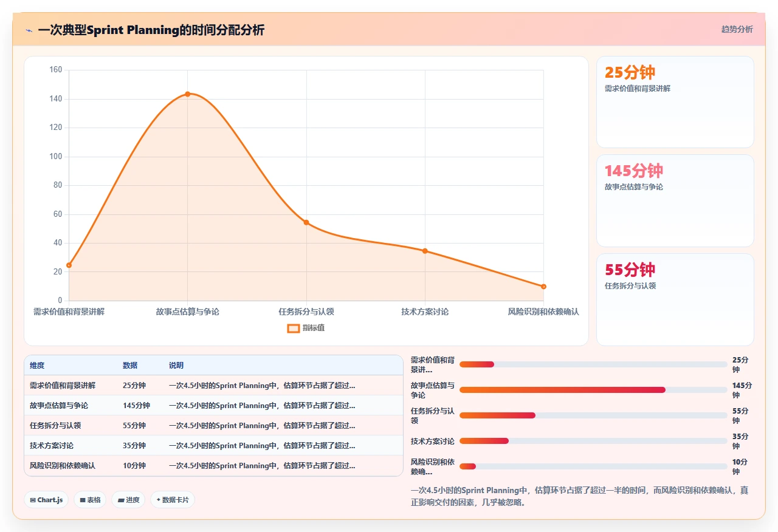Click the 数据卡片 tag chip

[173, 500]
